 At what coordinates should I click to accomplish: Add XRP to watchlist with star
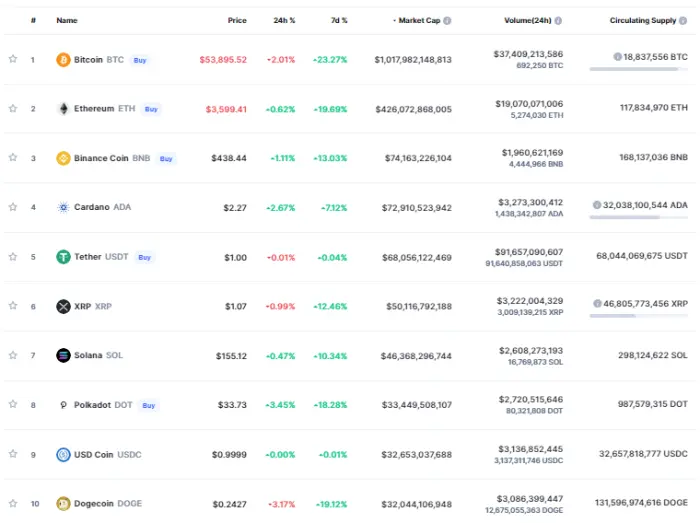tap(13, 306)
